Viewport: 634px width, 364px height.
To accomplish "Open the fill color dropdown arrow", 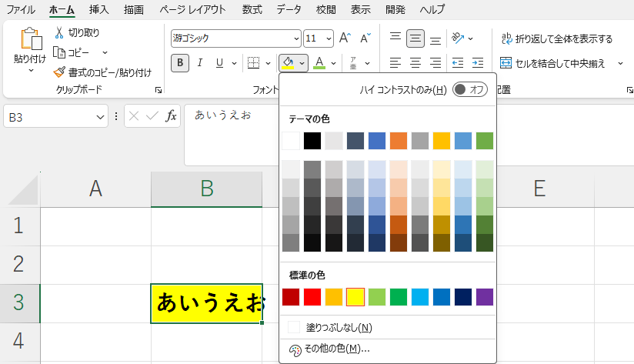I will coord(302,64).
